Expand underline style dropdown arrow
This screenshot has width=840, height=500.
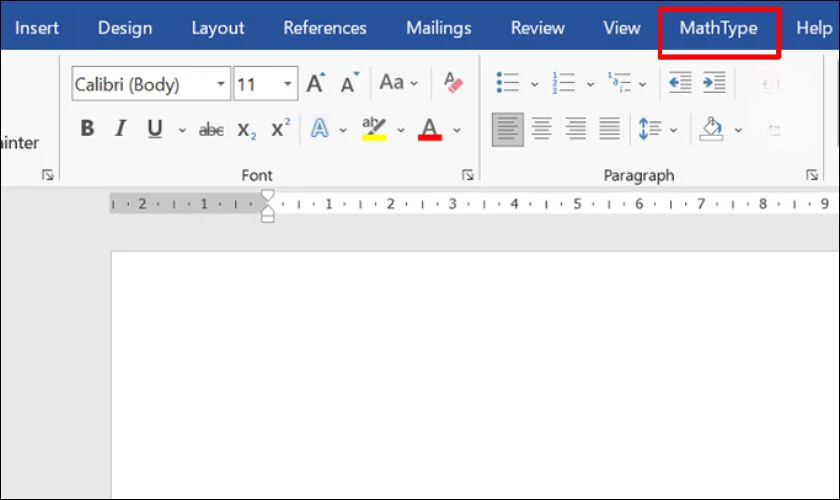pyautogui.click(x=182, y=130)
